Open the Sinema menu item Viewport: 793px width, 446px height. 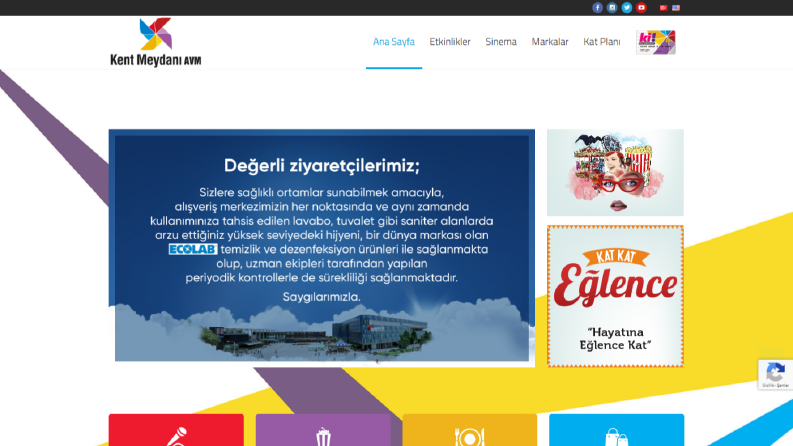click(x=501, y=42)
